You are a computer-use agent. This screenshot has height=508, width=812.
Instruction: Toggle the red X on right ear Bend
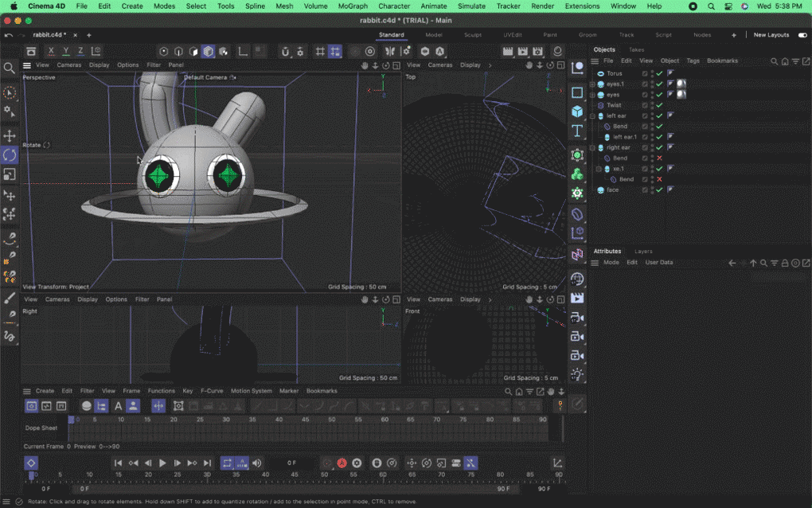pos(659,158)
